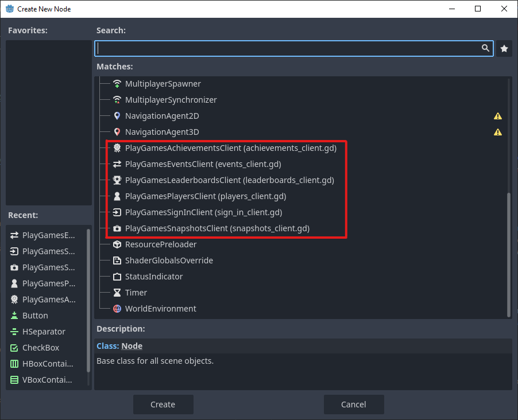Click the Recent list vertical scrollbar
The width and height of the screenshot is (518, 420).
[x=88, y=301]
